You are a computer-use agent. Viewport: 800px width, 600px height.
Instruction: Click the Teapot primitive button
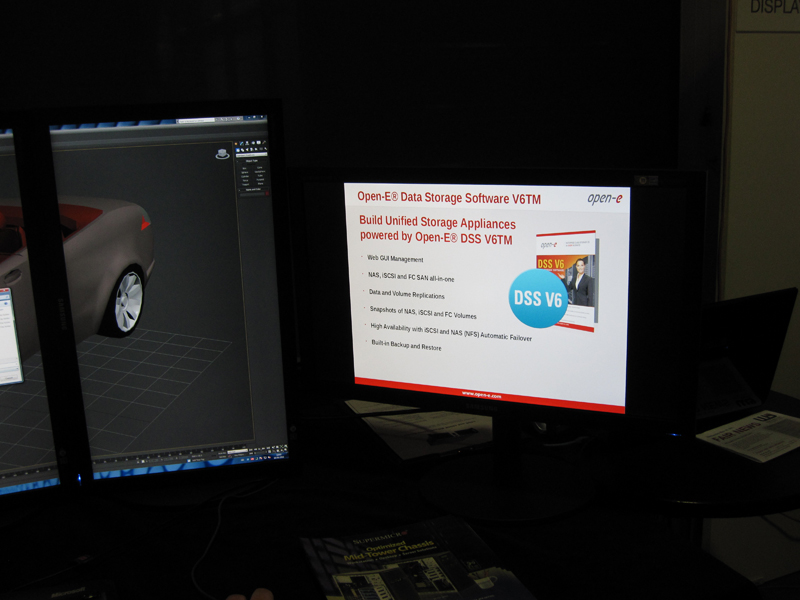(x=245, y=184)
